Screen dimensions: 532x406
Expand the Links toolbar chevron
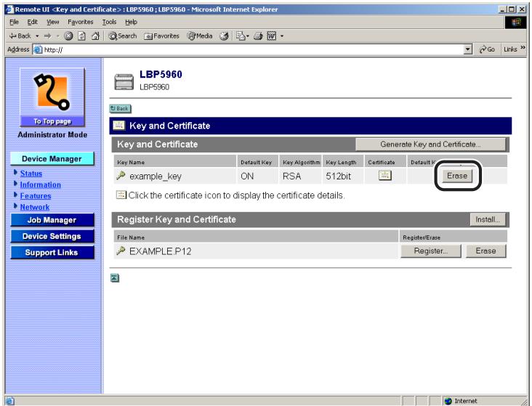pos(523,48)
